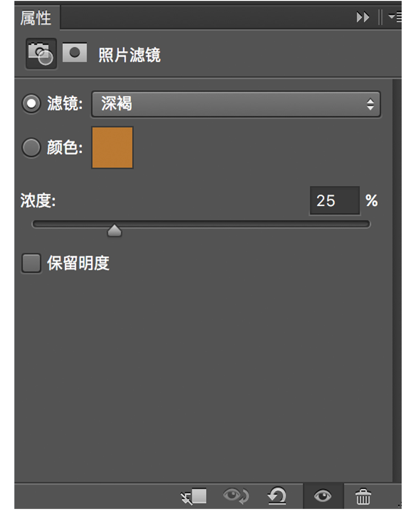This screenshot has height=520, width=420.
Task: Click the 照片滤镜 title label
Action: [129, 55]
